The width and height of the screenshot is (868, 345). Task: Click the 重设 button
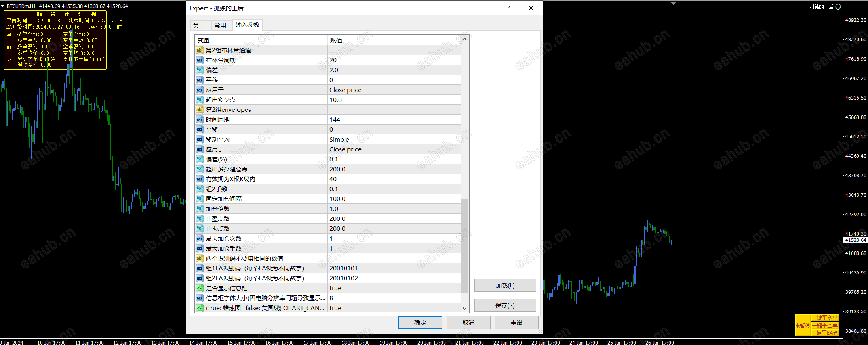tap(516, 323)
